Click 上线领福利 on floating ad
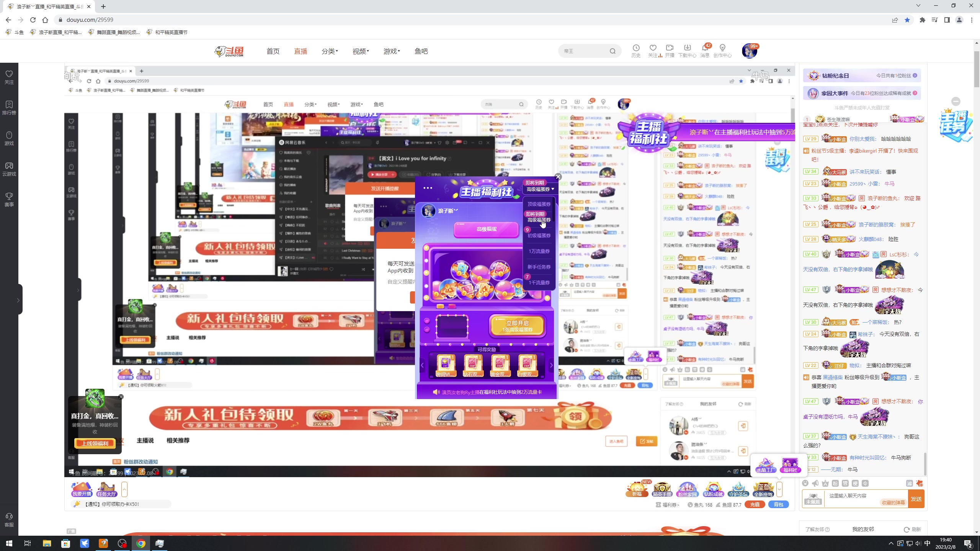 tap(95, 443)
